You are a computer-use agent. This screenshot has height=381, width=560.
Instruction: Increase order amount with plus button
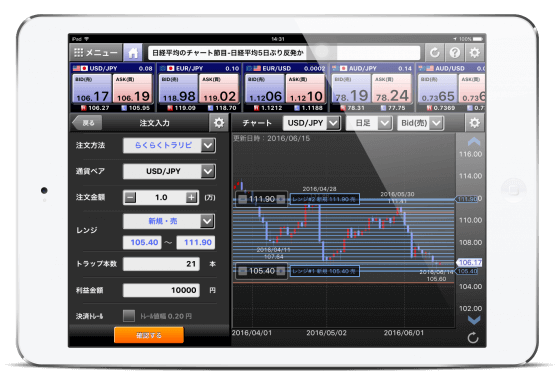(x=192, y=197)
